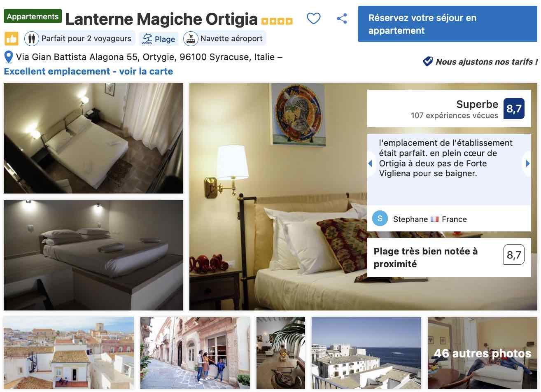Open Excellent emplacement - voir la carte link
The image size is (541, 392).
pos(89,71)
